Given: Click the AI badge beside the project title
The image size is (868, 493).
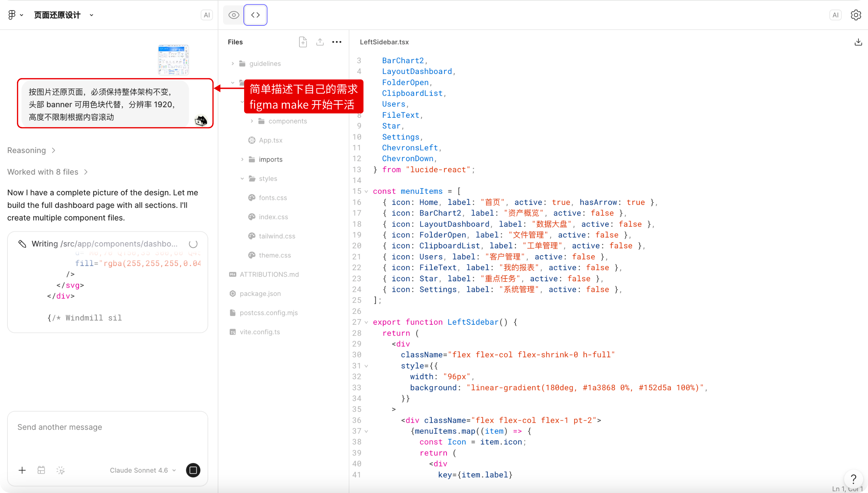Looking at the screenshot, I should [x=207, y=15].
